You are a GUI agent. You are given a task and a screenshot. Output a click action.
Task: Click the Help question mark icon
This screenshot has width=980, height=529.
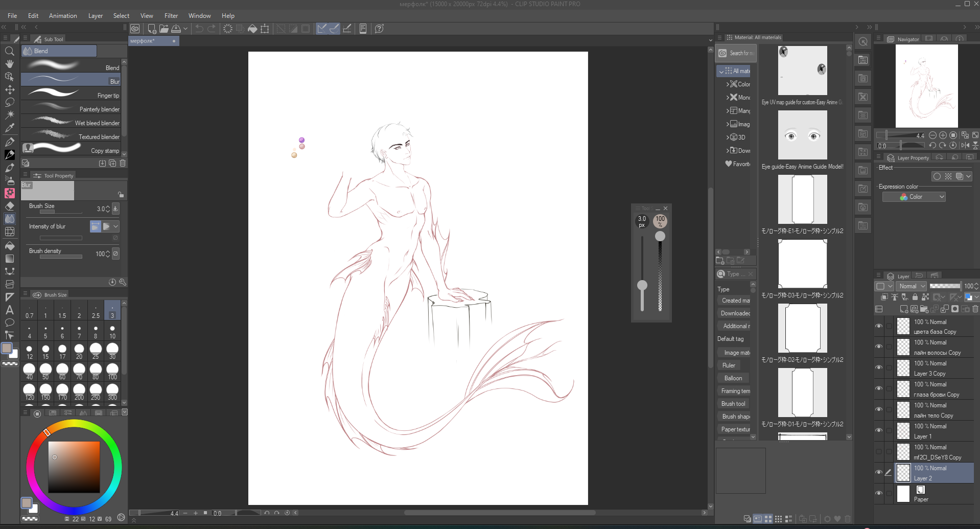point(379,29)
